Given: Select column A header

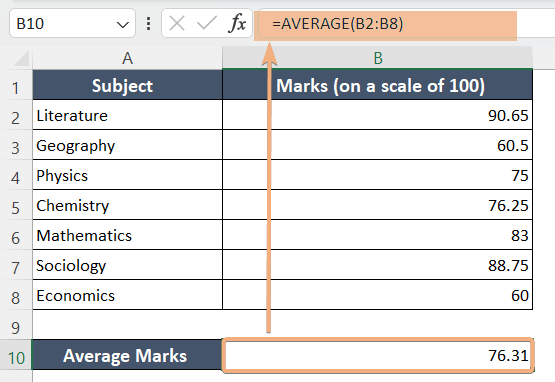Looking at the screenshot, I should (127, 58).
